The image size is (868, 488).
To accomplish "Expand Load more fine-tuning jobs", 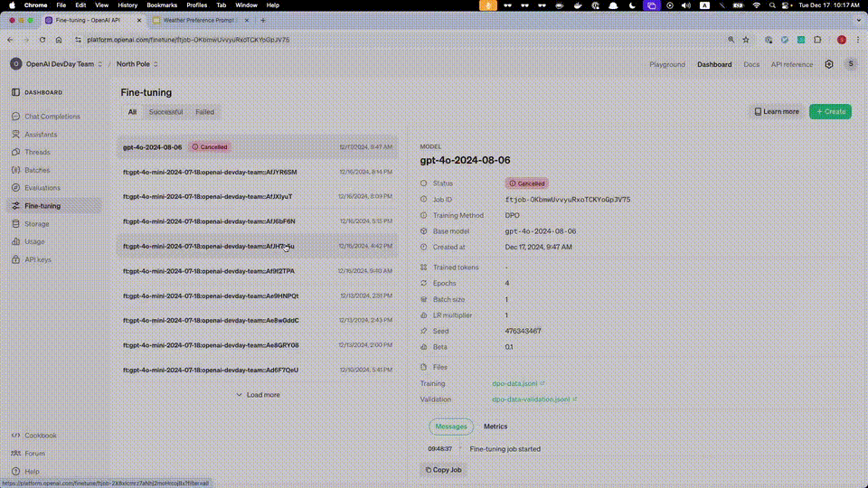I will point(258,395).
